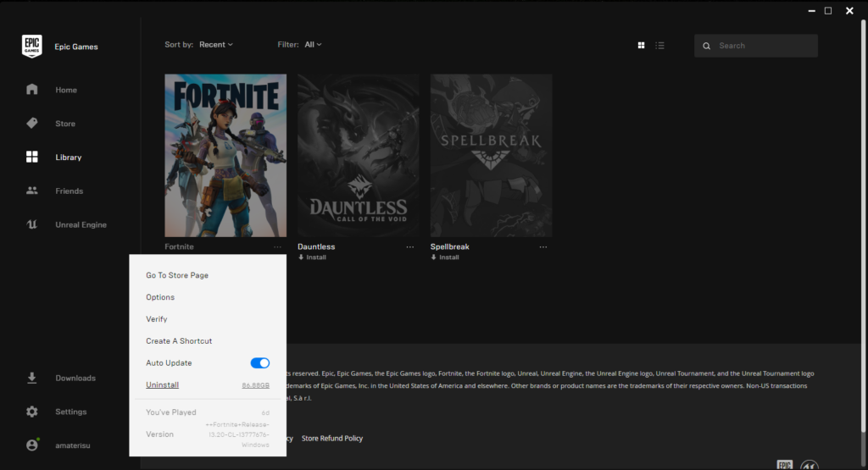Viewport: 868px width, 470px height.
Task: Click the You've Played row
Action: click(x=208, y=412)
